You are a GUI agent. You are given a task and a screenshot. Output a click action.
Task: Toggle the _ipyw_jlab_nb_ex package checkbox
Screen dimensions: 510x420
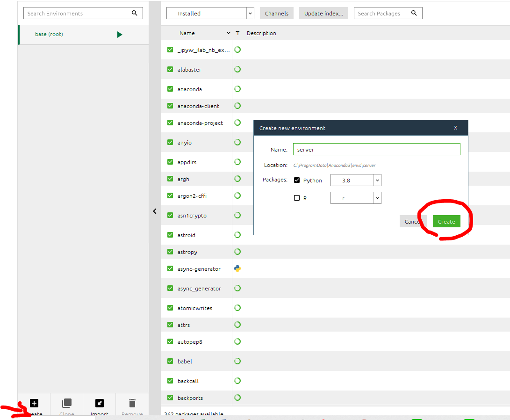pos(170,50)
